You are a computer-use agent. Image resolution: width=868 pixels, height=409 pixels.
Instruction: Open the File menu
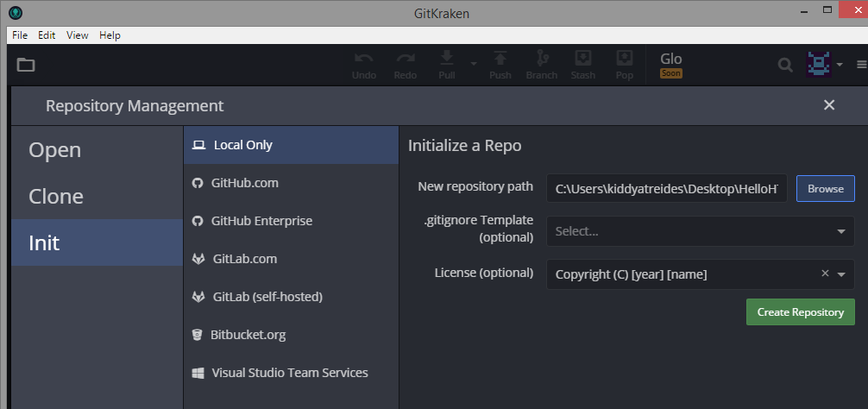point(20,35)
